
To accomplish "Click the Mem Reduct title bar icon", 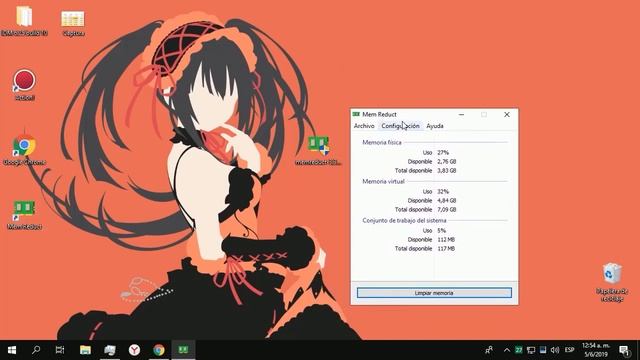I will click(x=356, y=115).
